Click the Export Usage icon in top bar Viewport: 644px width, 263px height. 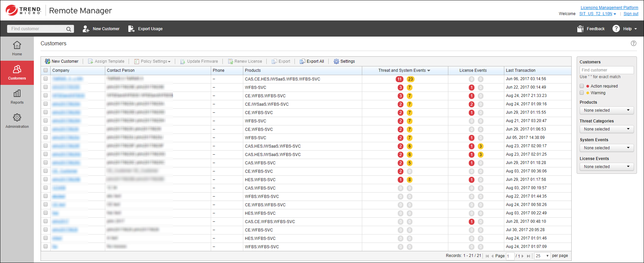[131, 29]
